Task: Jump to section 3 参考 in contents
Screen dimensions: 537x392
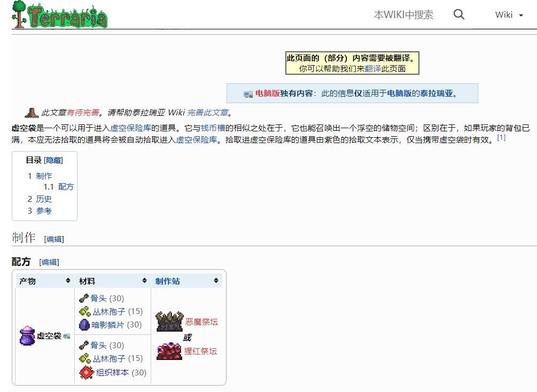Action: coord(44,211)
